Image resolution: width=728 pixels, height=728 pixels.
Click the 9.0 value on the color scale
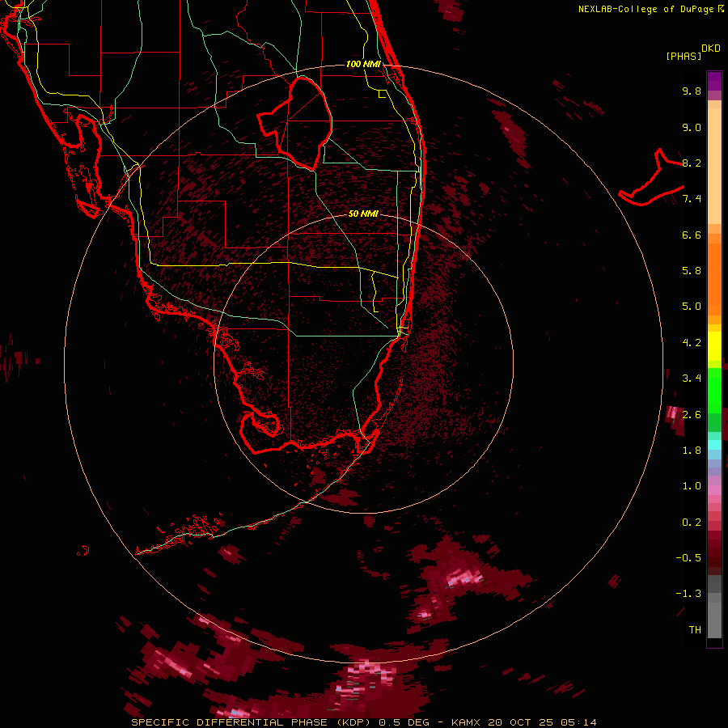pos(692,127)
